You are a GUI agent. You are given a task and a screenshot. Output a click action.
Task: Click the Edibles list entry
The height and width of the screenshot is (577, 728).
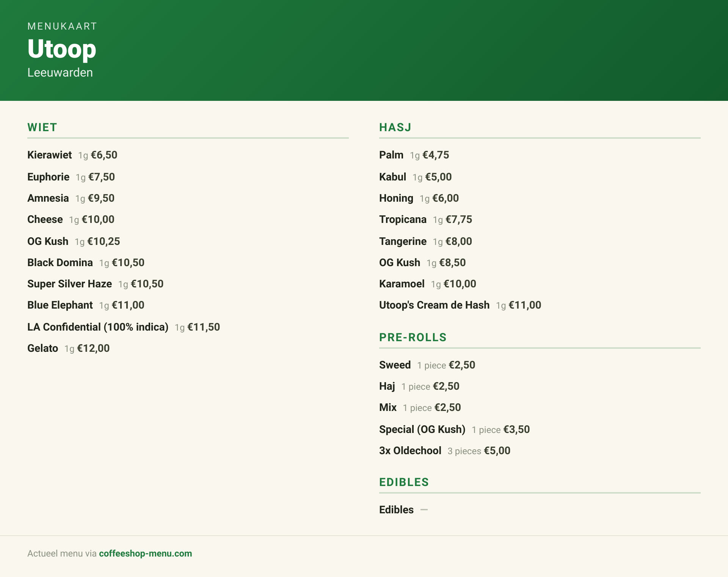(396, 510)
